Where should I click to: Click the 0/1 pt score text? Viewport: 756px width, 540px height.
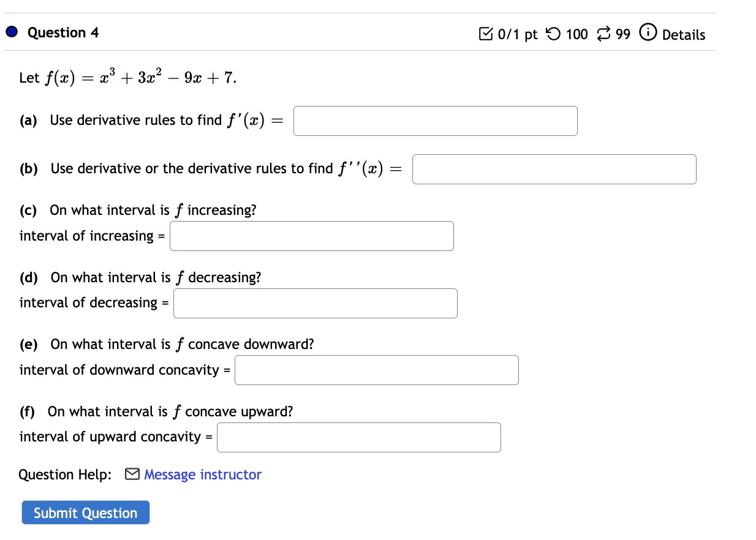coord(518,35)
